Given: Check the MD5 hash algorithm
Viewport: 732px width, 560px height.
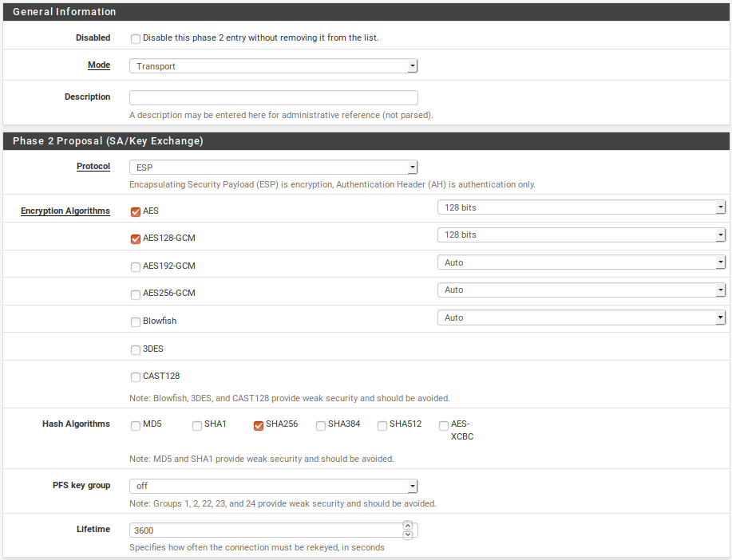Looking at the screenshot, I should click(x=135, y=425).
